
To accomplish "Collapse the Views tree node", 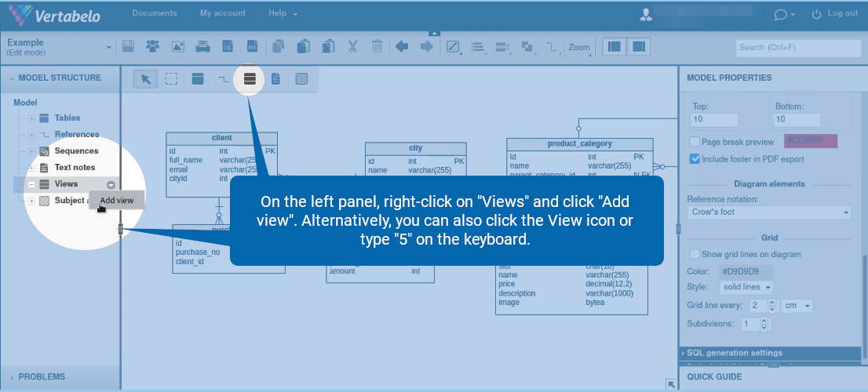I will 31,184.
